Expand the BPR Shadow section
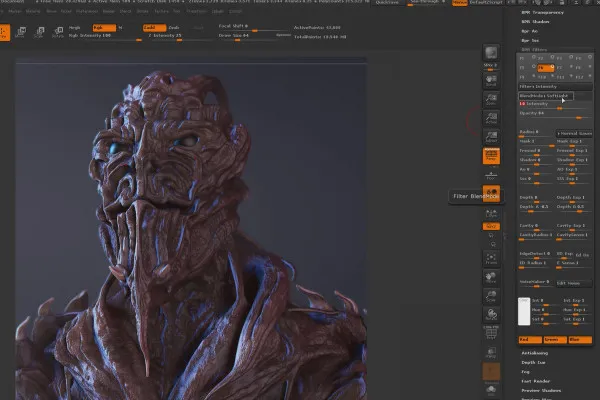This screenshot has width=600, height=400. (535, 22)
